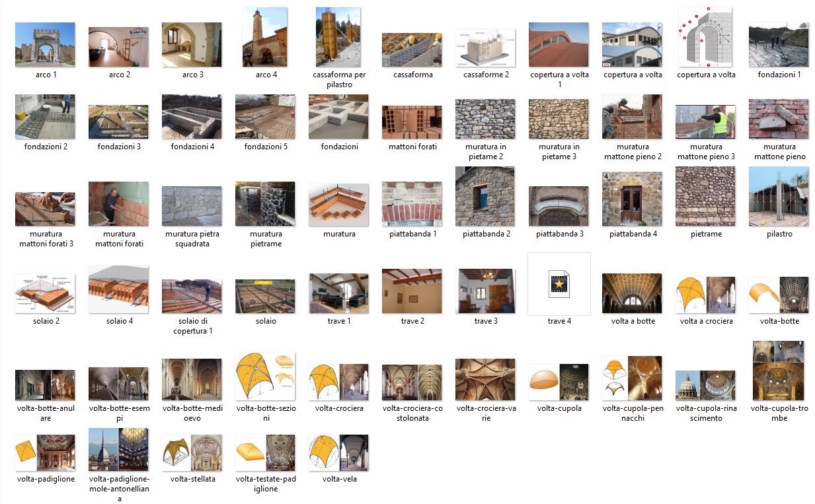
Task: Select the arco 1 stone arch thumbnail
Action: 45,45
